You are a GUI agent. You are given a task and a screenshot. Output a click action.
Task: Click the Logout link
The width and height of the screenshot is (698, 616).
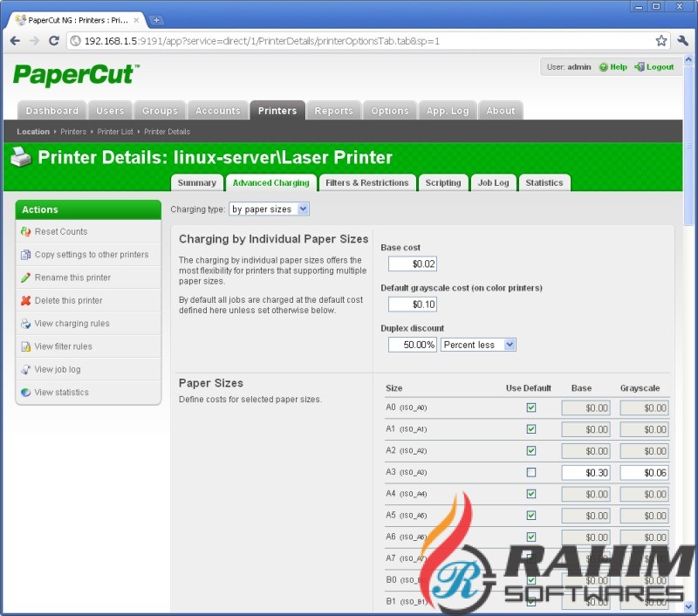[660, 67]
